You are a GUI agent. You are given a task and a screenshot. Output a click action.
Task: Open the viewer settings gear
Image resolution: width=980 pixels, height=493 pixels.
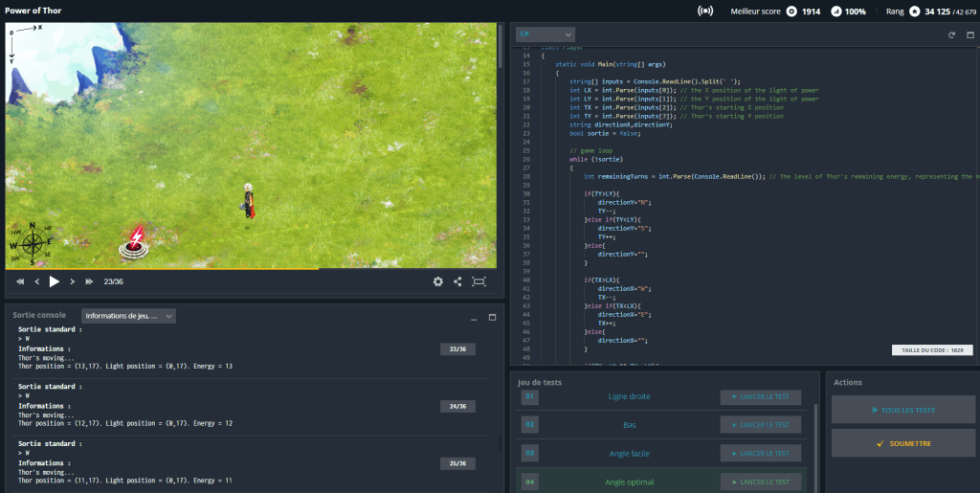click(438, 281)
